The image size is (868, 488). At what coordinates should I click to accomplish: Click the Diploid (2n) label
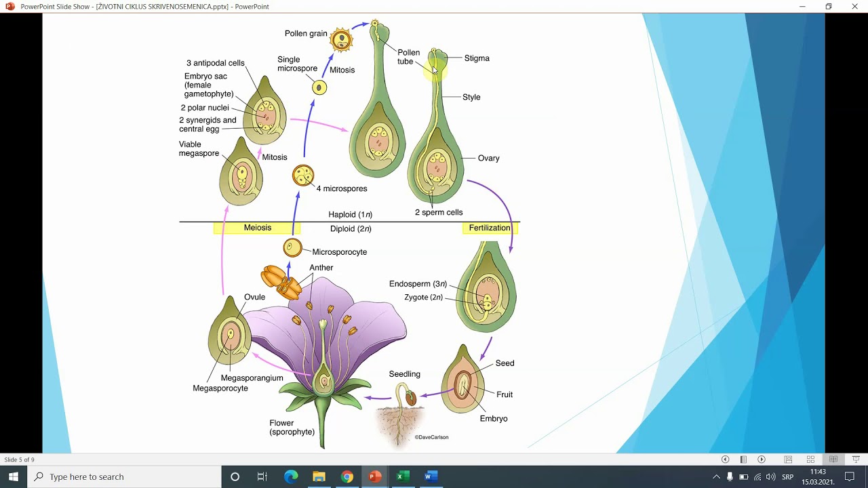pyautogui.click(x=351, y=229)
